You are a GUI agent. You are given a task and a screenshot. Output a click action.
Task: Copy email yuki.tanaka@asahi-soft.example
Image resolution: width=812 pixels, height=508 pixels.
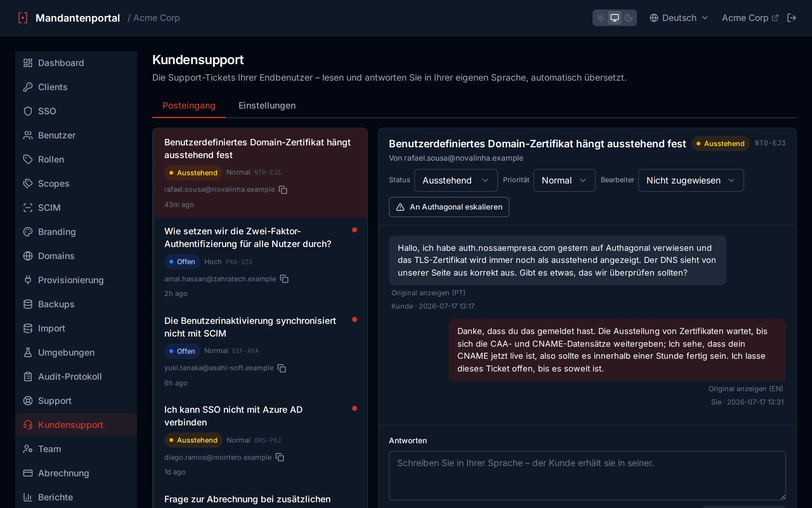click(x=282, y=368)
